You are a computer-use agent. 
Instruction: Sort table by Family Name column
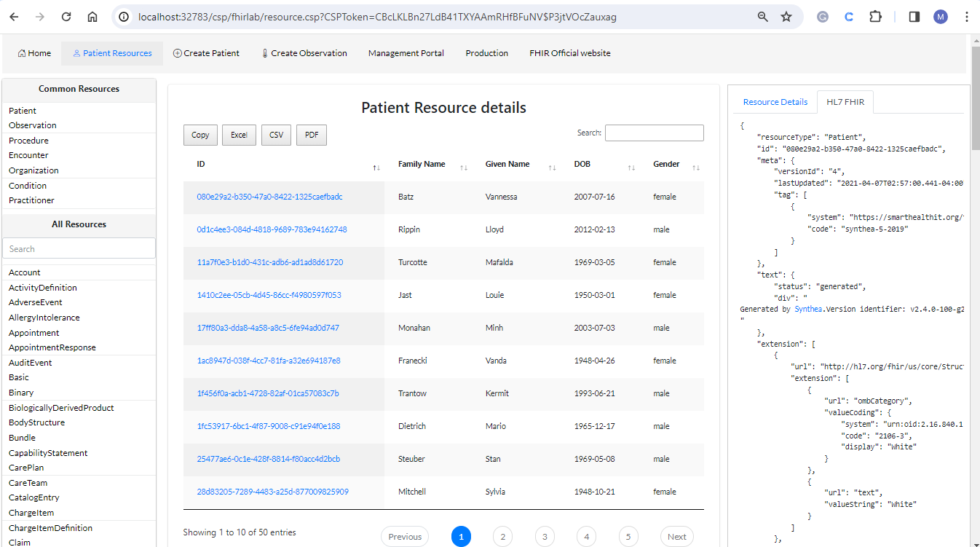[422, 165]
